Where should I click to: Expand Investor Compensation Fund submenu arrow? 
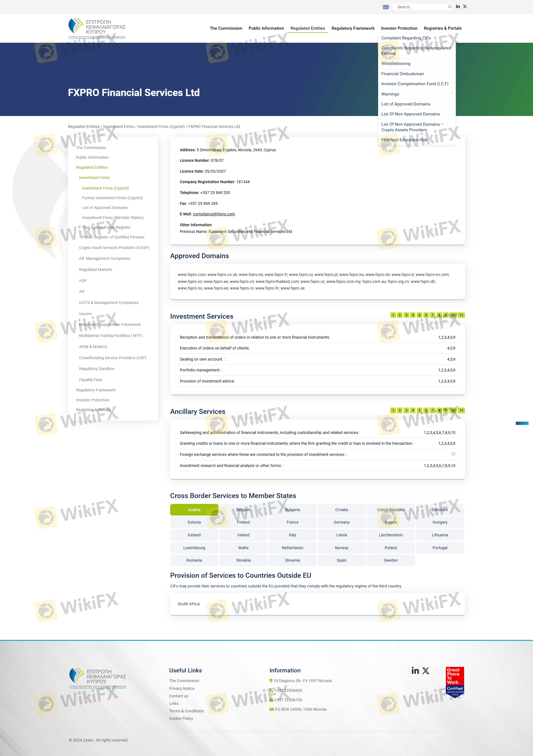point(452,83)
